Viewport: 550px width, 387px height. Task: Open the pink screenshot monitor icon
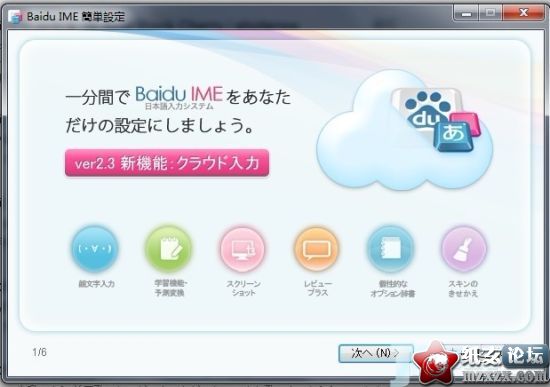point(242,249)
